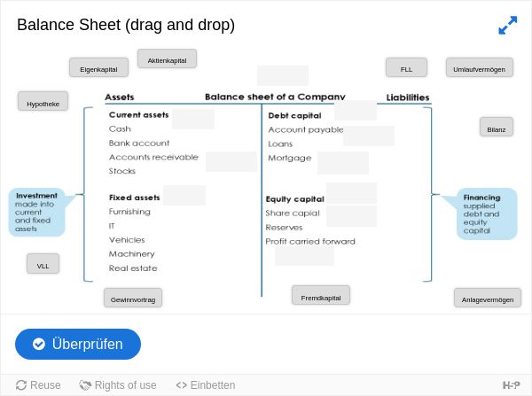Select the Bilanz draggable label
This screenshot has width=532, height=396.
[497, 127]
